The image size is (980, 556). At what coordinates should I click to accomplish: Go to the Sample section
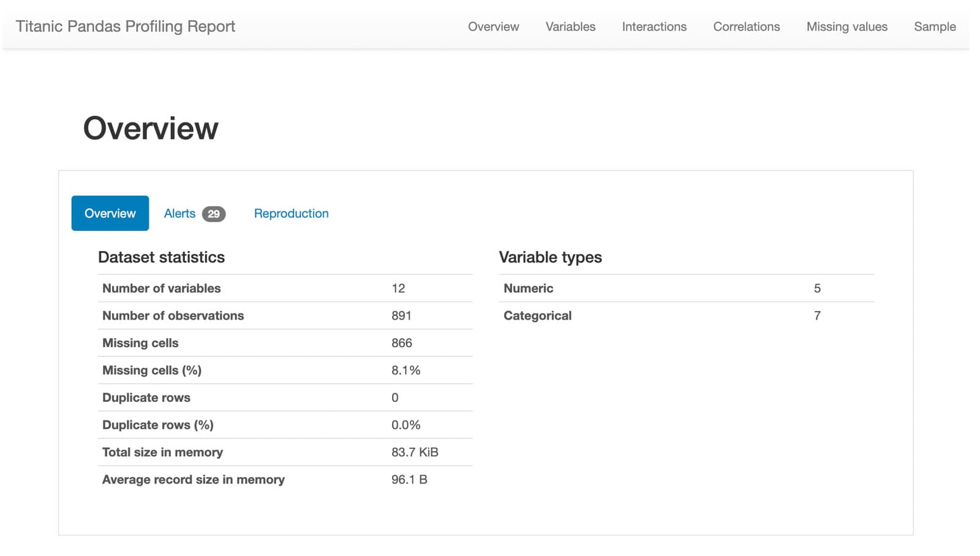pyautogui.click(x=935, y=26)
